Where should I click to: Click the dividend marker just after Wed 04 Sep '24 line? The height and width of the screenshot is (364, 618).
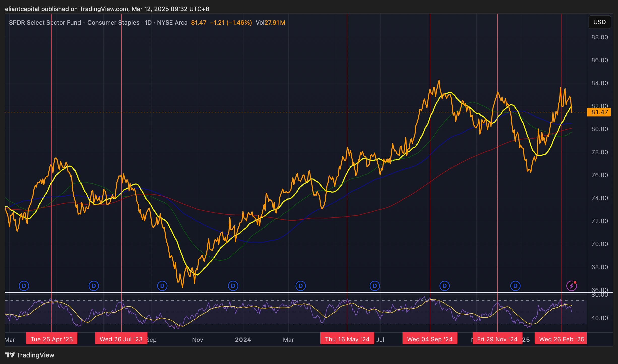[444, 286]
